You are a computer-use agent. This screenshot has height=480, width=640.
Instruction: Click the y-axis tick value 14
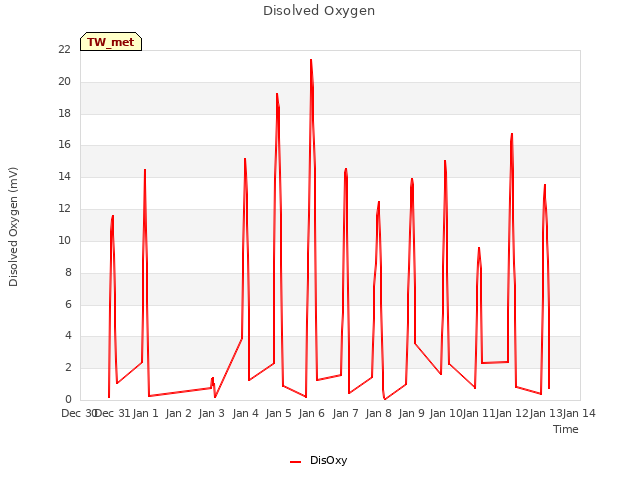click(x=64, y=177)
